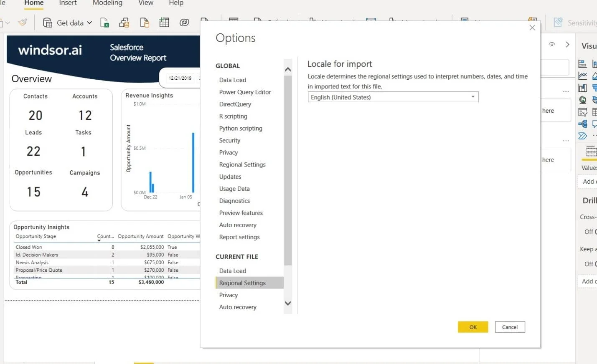Select DirectQuery option

[x=235, y=104]
